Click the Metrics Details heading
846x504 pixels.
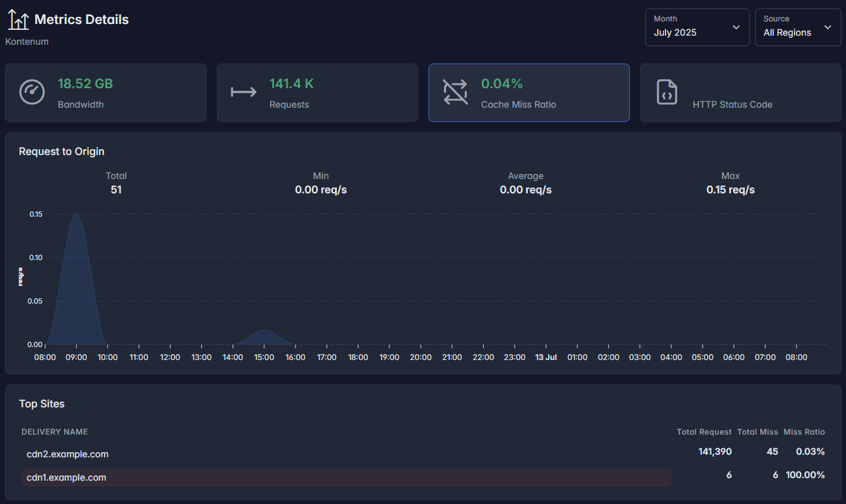(x=82, y=19)
